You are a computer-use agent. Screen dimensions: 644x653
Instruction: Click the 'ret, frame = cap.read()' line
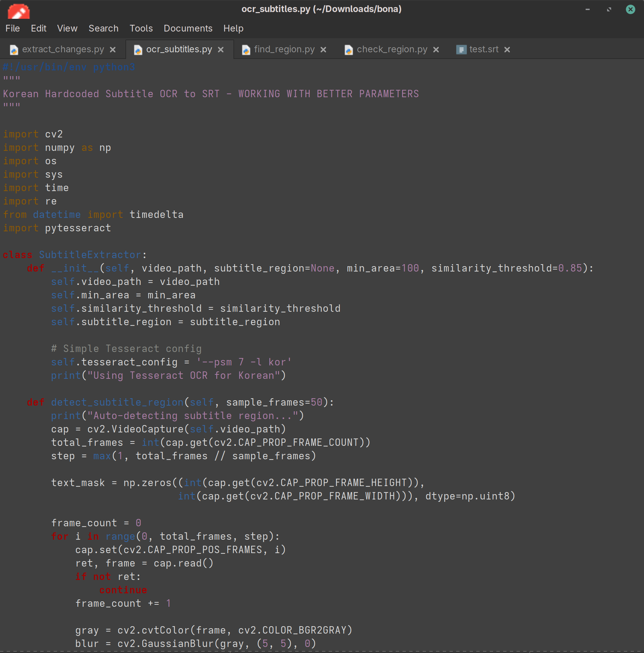coord(145,563)
